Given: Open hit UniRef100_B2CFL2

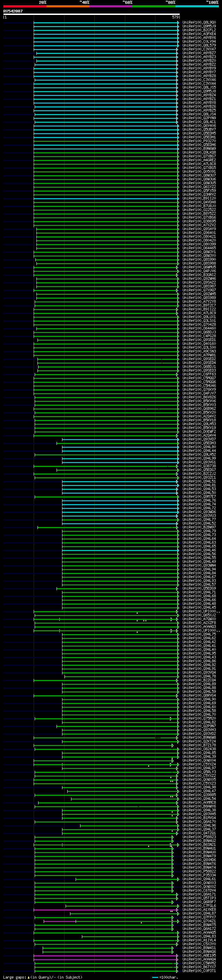Looking at the screenshot, I should pos(199,30).
